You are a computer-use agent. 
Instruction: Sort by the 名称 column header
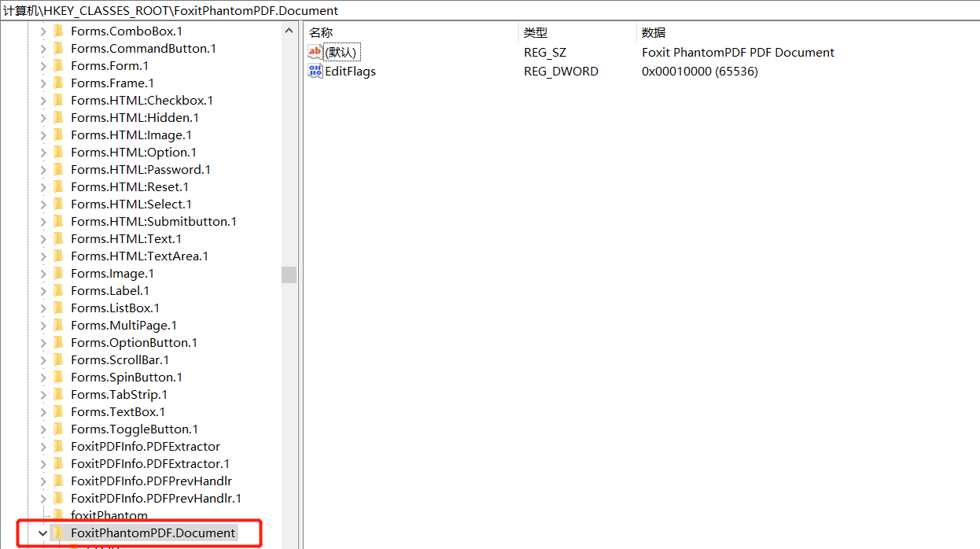pos(321,33)
